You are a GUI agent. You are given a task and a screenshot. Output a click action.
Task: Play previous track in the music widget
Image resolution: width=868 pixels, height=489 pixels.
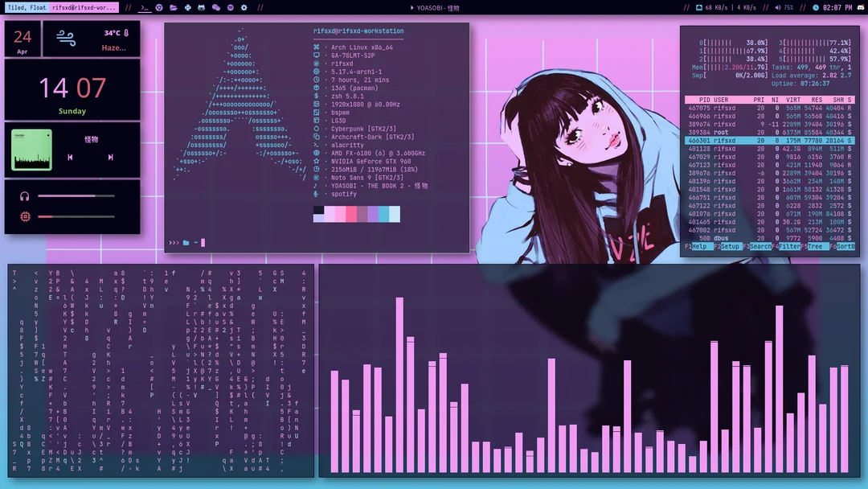(71, 158)
